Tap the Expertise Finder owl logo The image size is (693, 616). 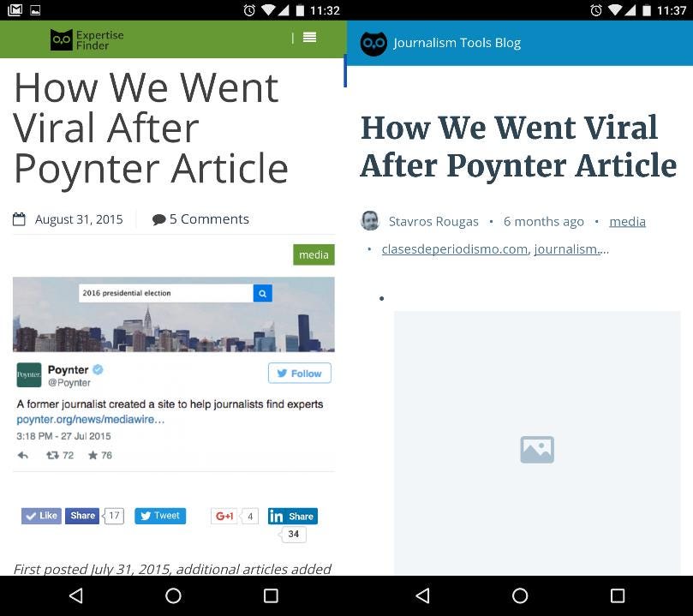point(61,39)
